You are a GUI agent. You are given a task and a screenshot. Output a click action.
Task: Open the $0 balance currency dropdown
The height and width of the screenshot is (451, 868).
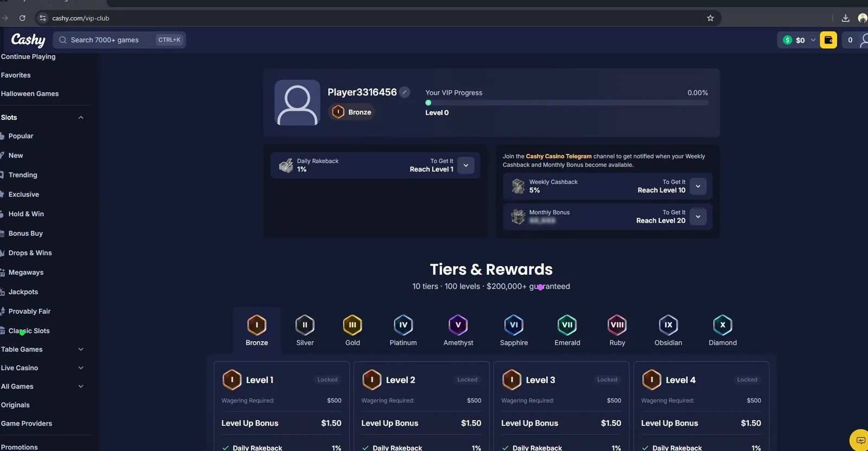pyautogui.click(x=799, y=40)
